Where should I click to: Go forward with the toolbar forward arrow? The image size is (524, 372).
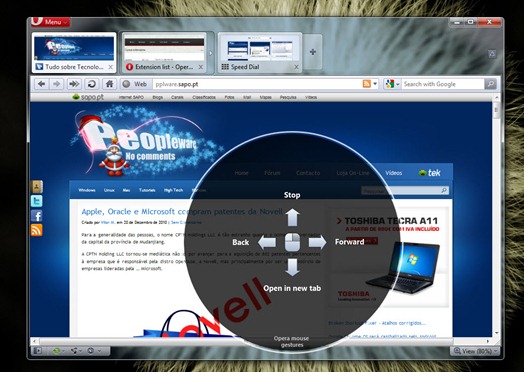coord(57,84)
